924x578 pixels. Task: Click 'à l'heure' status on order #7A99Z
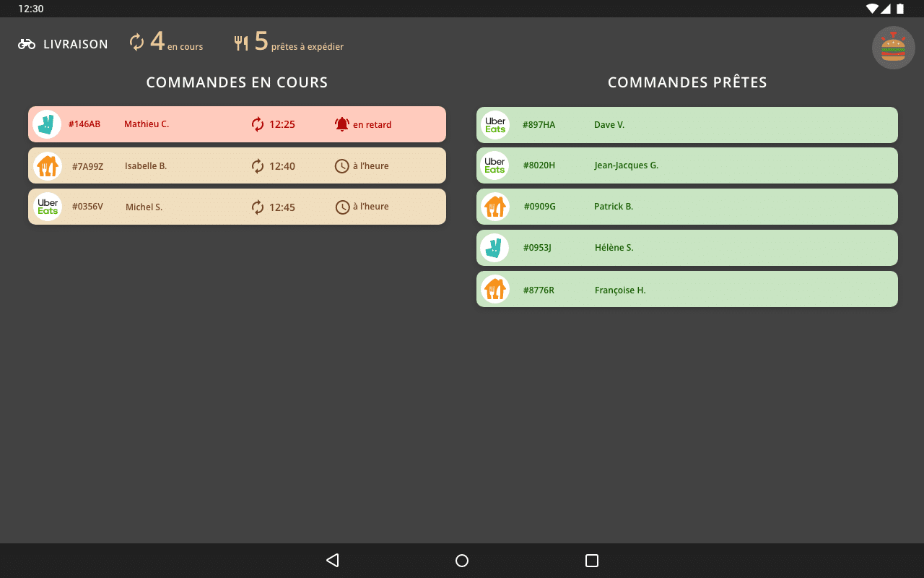(x=371, y=166)
